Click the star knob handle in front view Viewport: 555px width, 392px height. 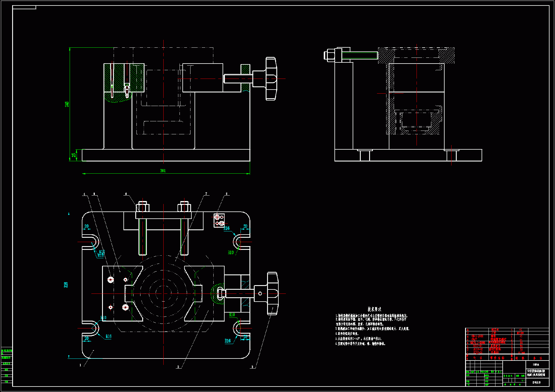(271, 79)
